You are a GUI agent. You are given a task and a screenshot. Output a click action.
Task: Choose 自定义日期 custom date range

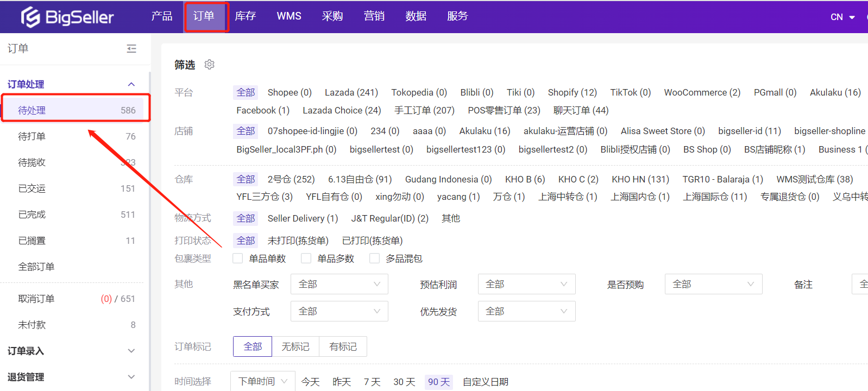[486, 382]
